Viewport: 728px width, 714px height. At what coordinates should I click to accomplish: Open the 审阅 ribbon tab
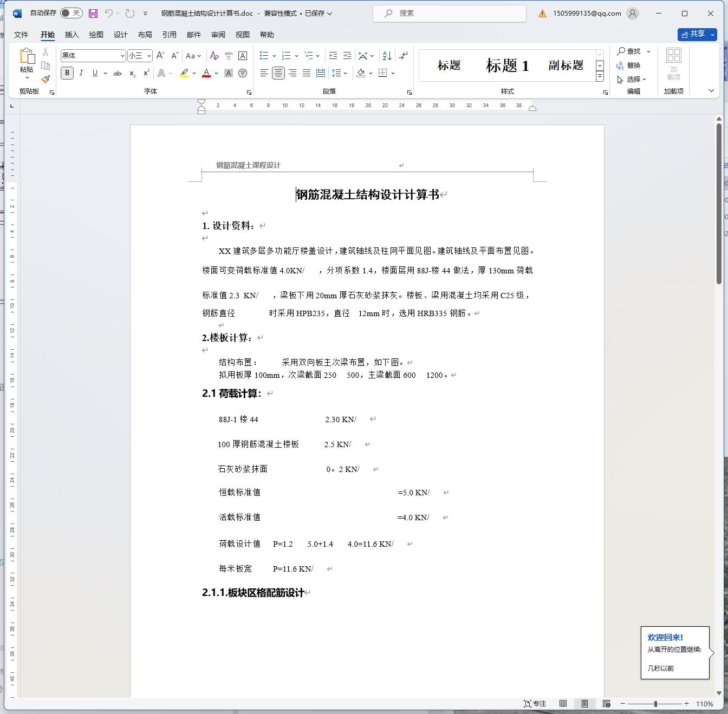(218, 34)
